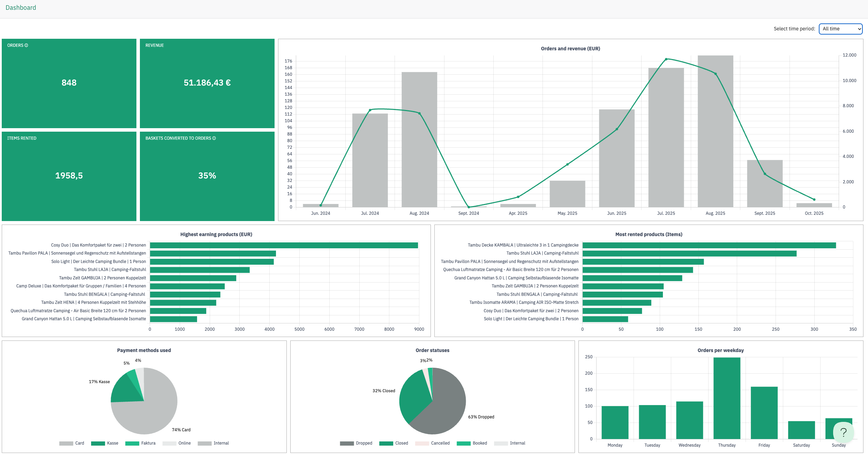
Task: Toggle Faktura legend swatch
Action: tap(133, 443)
